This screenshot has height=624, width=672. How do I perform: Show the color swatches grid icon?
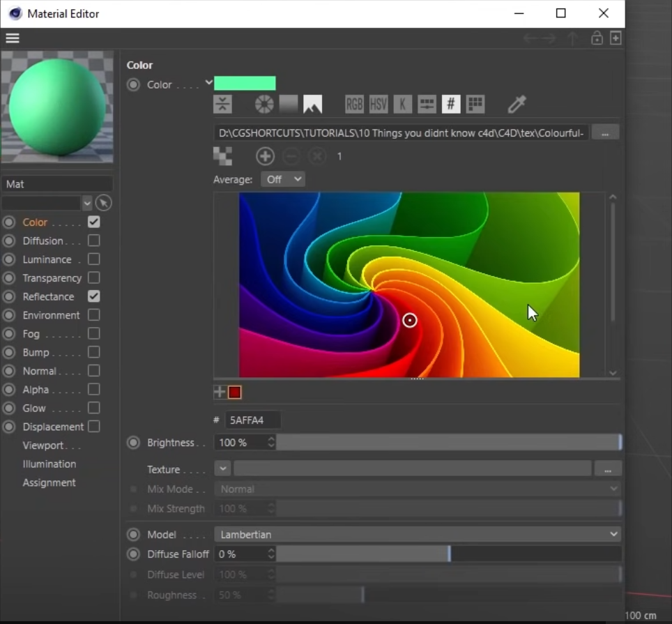coord(475,105)
